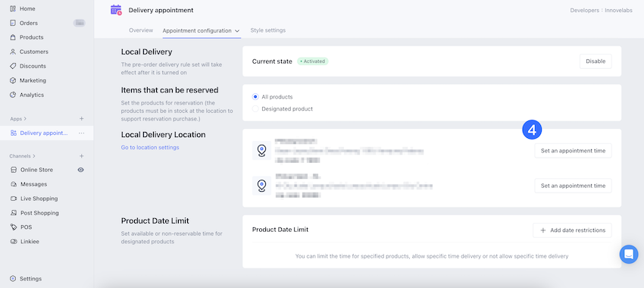
Task: Click the second location pin icon
Action: coord(261,185)
